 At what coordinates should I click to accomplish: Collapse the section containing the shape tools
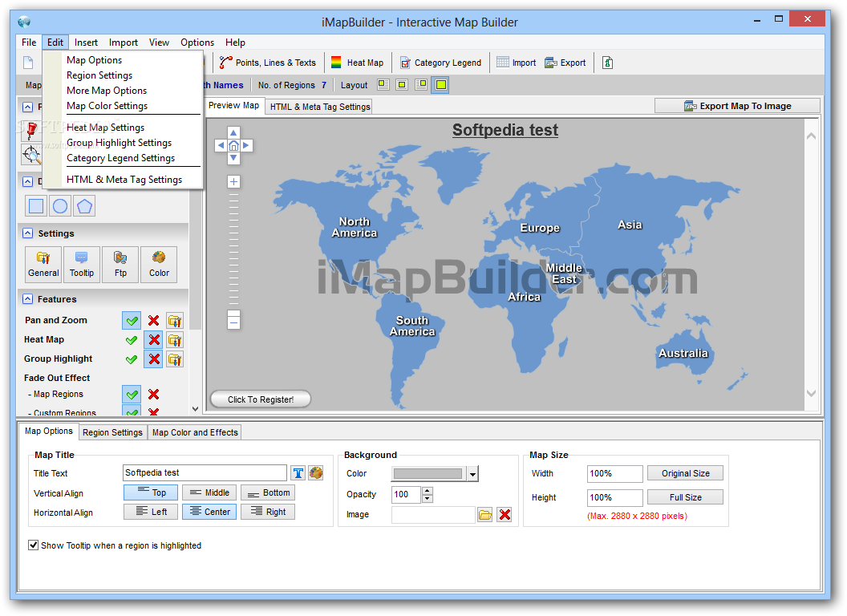tap(27, 181)
